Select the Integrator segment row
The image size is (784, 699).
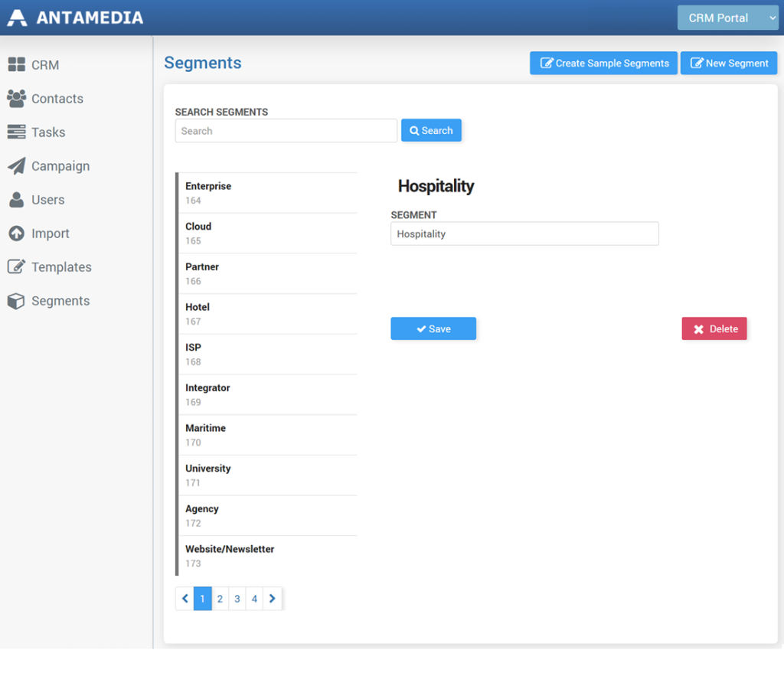click(268, 395)
